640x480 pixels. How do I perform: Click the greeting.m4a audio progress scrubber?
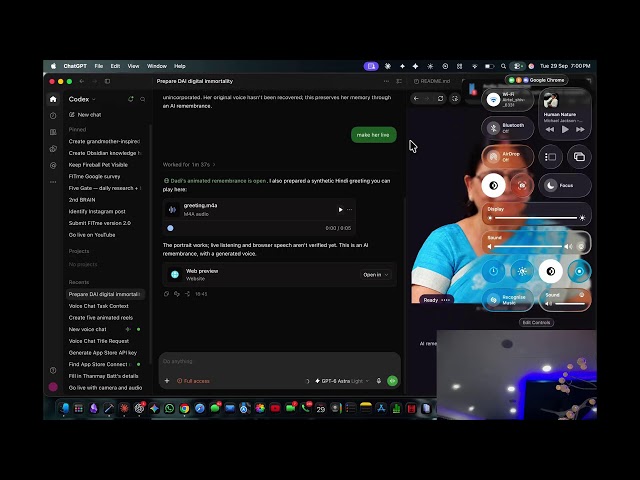tap(170, 228)
